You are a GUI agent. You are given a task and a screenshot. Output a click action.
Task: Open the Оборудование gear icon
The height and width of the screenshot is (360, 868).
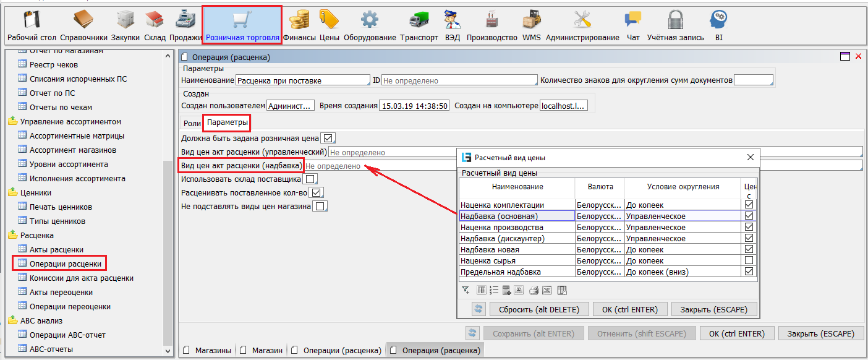tap(369, 26)
